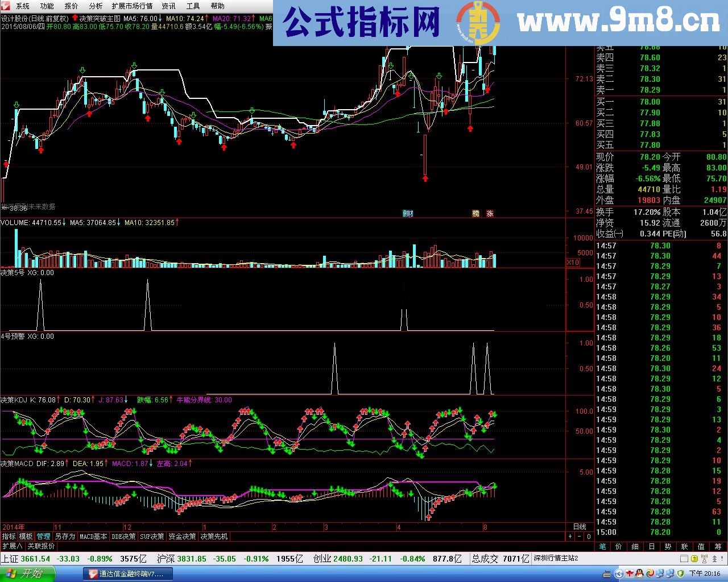Image resolution: width=728 pixels, height=582 pixels.
Task: Expand the 扩展∧ panel at bottom left
Action: pos(11,546)
